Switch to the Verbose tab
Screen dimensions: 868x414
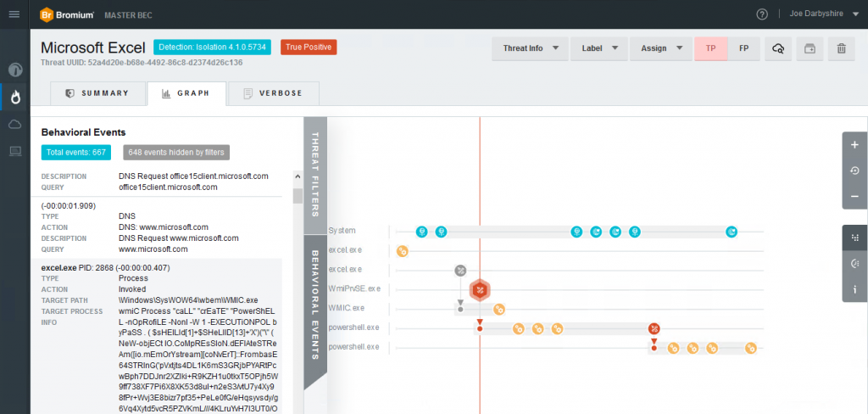coord(274,93)
